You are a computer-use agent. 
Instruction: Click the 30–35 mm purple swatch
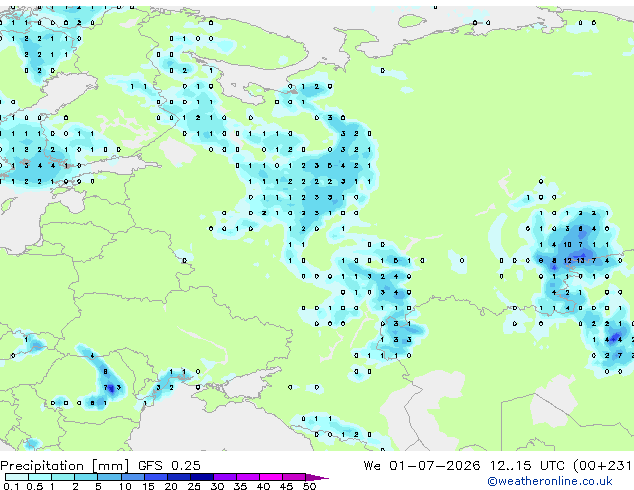[225, 477]
